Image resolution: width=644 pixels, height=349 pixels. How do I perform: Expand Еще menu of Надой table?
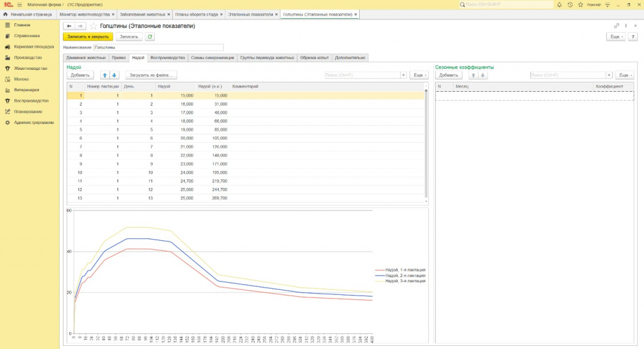pos(418,75)
